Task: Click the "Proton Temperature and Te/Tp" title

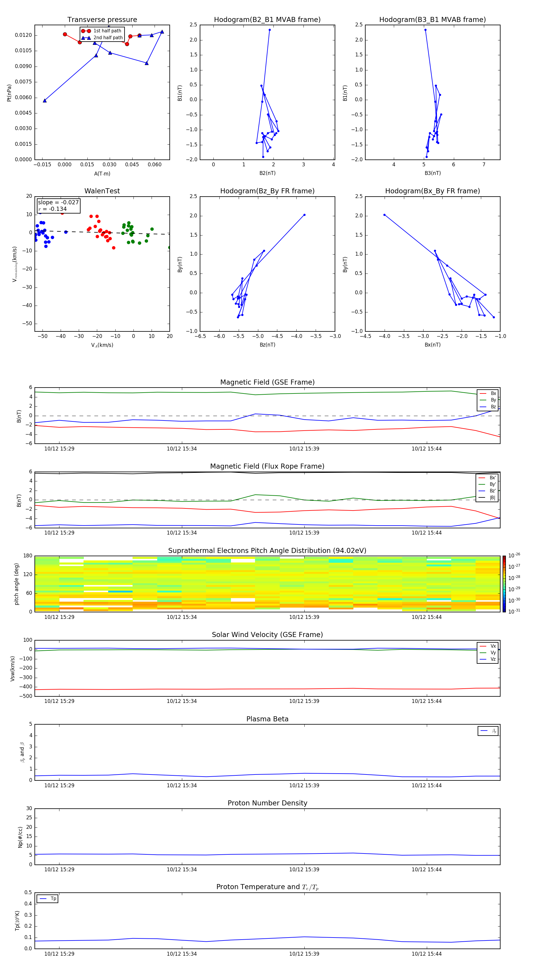Action: click(x=267, y=887)
